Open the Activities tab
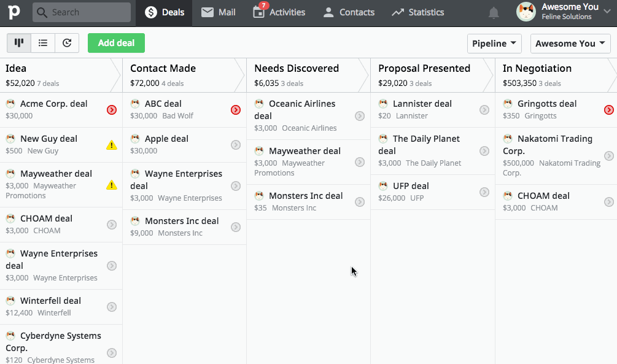617x364 pixels. pos(279,13)
